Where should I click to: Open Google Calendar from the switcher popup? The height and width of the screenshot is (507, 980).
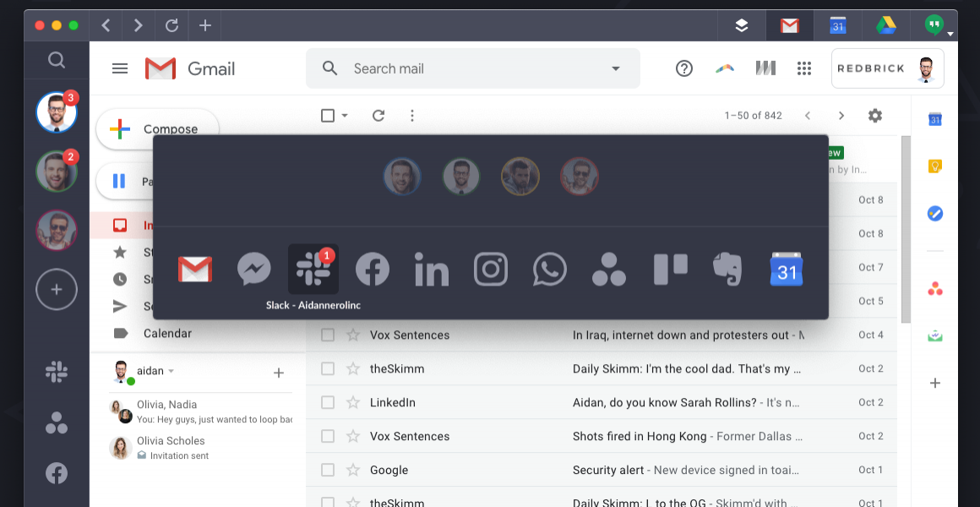coord(787,270)
